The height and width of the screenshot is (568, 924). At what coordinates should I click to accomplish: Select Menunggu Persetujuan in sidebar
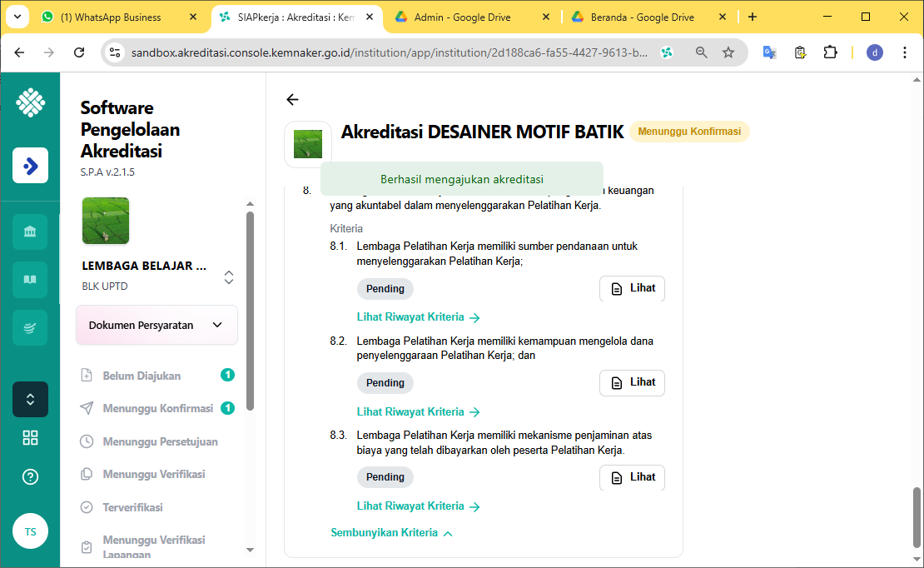point(160,441)
